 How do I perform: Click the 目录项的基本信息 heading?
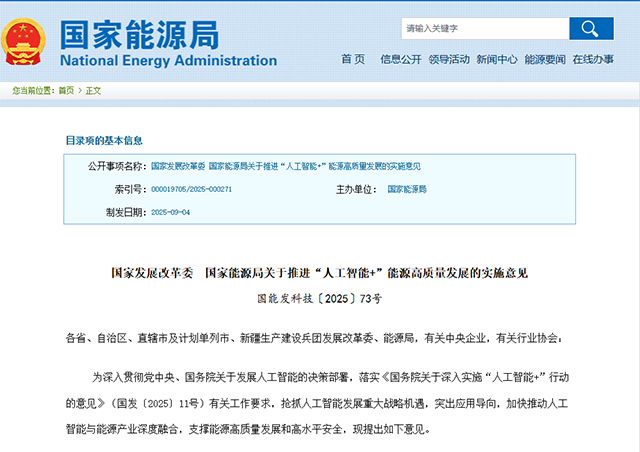click(104, 140)
